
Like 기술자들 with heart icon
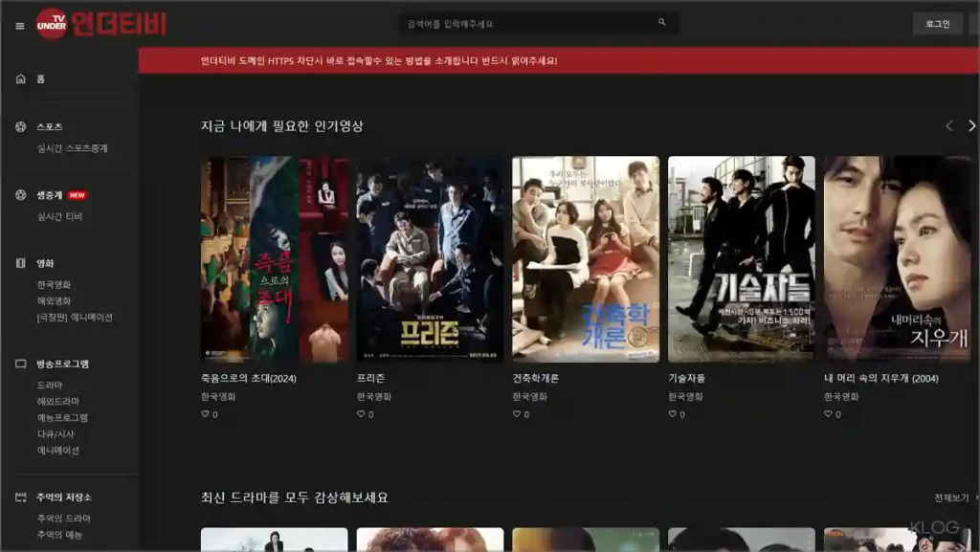coord(672,413)
